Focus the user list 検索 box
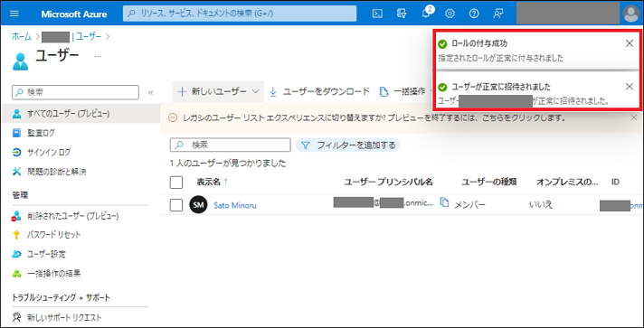The height and width of the screenshot is (328, 644). pos(230,145)
